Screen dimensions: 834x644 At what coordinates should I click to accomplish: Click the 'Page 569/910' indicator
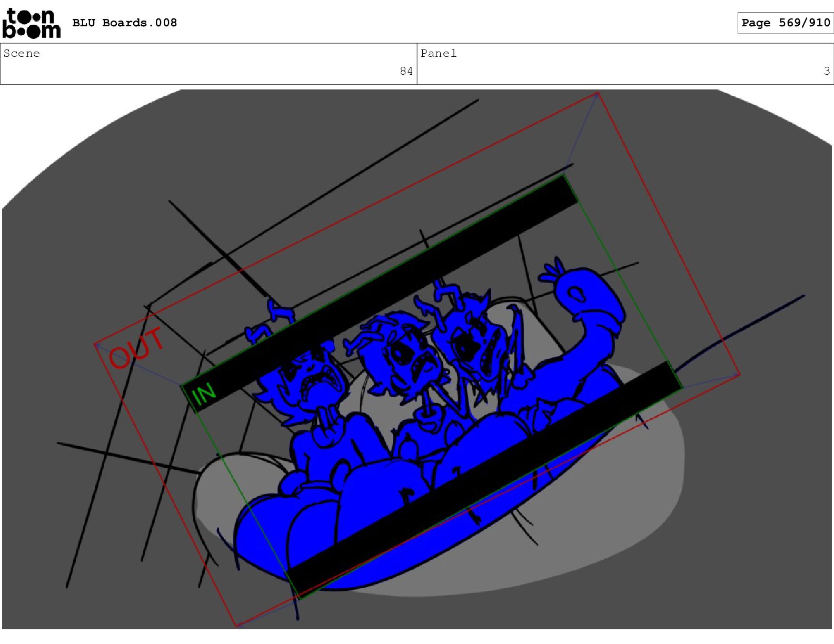(x=786, y=23)
